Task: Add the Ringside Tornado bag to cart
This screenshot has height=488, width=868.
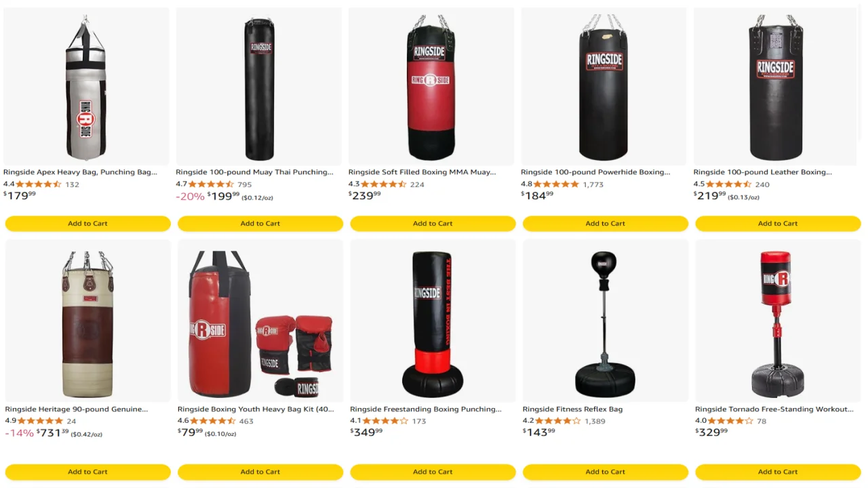Action: tap(778, 472)
